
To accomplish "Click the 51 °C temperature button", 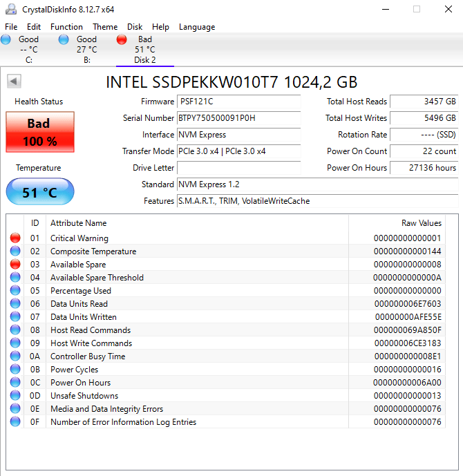I will pyautogui.click(x=39, y=192).
